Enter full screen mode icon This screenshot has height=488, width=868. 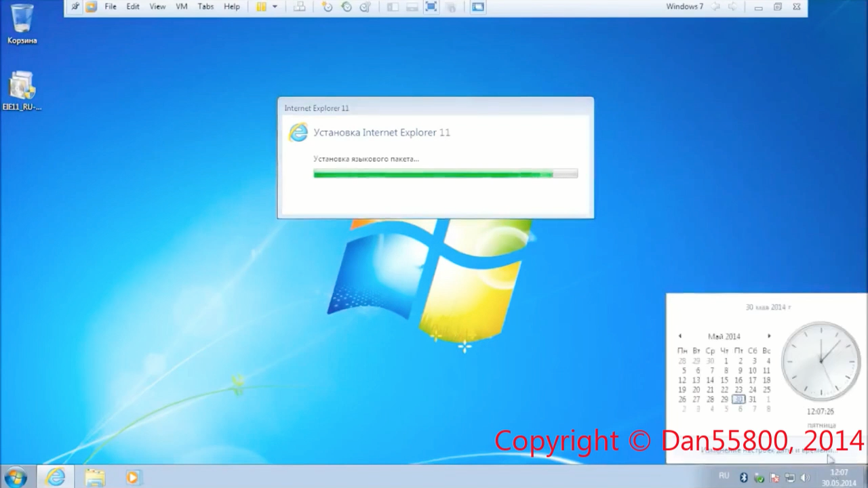click(x=431, y=7)
